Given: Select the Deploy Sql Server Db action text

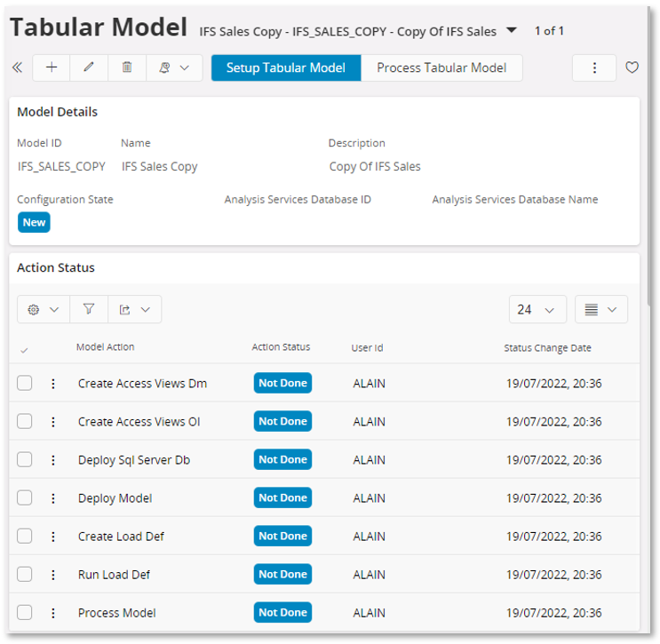Looking at the screenshot, I should tap(134, 460).
